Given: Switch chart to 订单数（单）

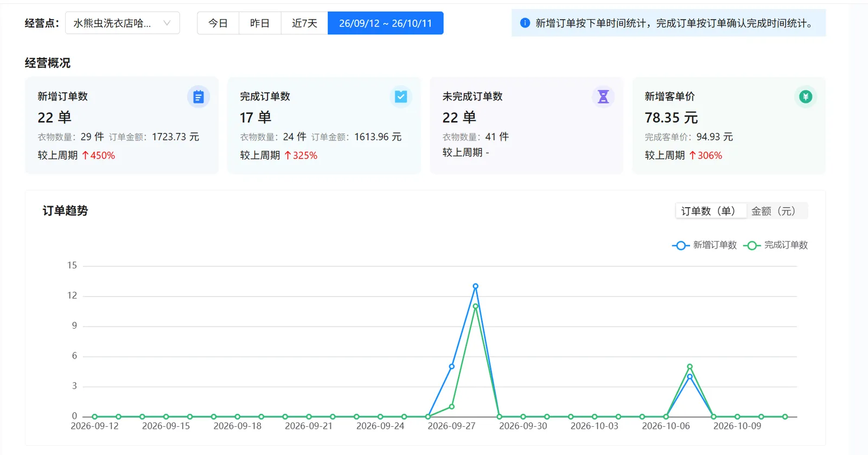Looking at the screenshot, I should click(x=711, y=211).
